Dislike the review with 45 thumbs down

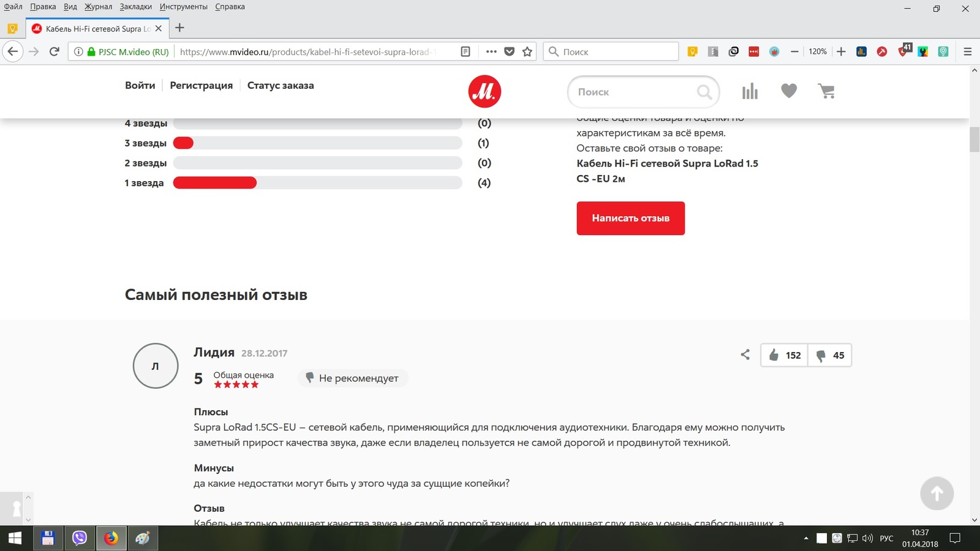coord(829,355)
